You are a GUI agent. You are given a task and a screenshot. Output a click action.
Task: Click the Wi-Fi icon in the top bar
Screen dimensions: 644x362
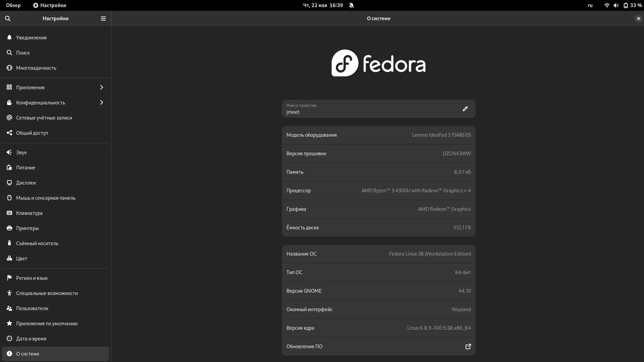pos(607,5)
